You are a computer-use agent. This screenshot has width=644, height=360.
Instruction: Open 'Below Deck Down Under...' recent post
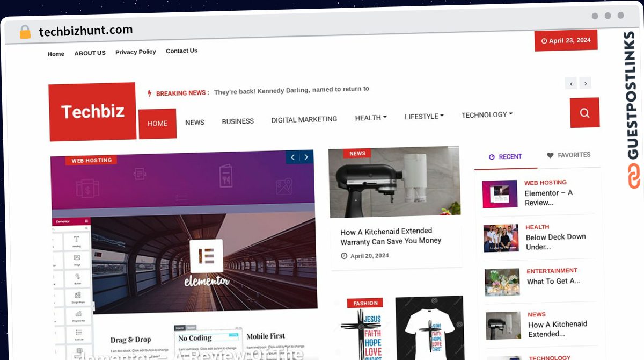[x=555, y=242]
